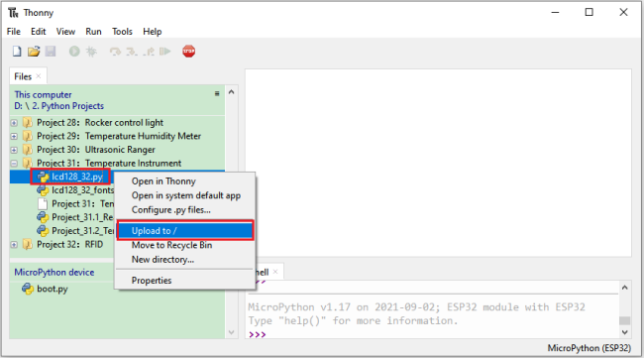Click the 'This computer' heading link
Viewport: 644px width, 359px height.
tap(43, 95)
